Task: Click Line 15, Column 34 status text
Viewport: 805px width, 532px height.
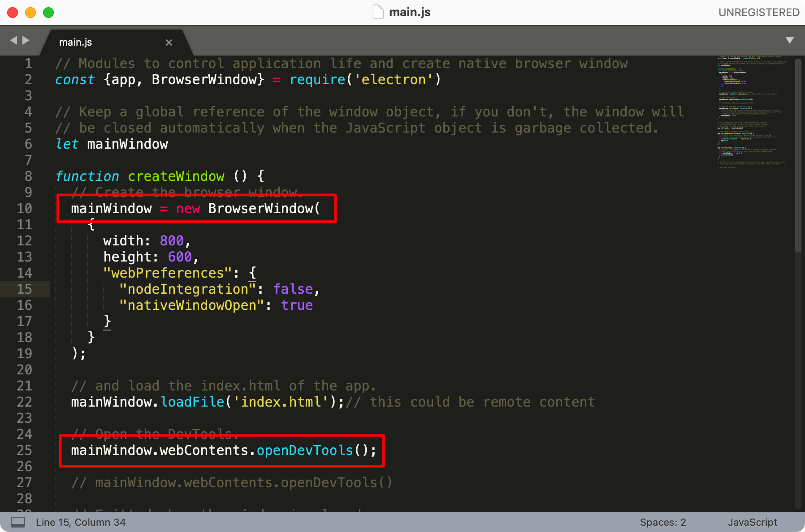Action: (81, 522)
